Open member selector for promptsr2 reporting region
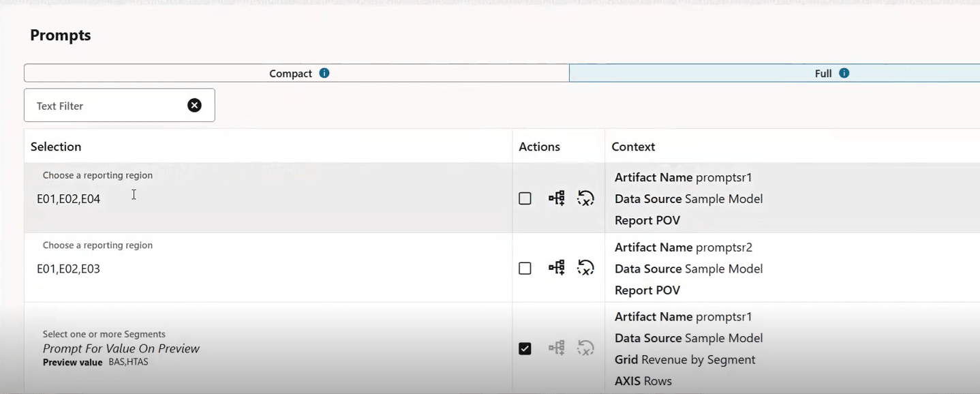Viewport: 980px width, 394px height. [x=557, y=268]
